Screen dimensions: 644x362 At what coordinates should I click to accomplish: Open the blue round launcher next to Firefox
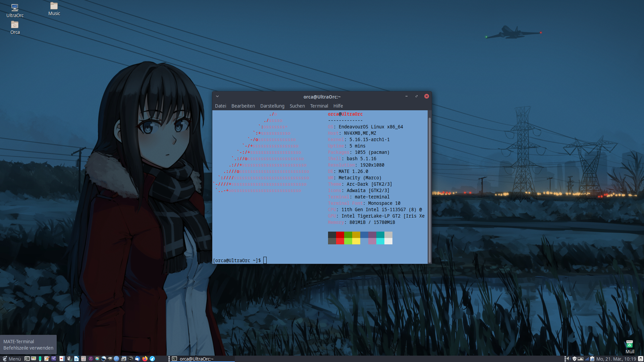coord(152,359)
